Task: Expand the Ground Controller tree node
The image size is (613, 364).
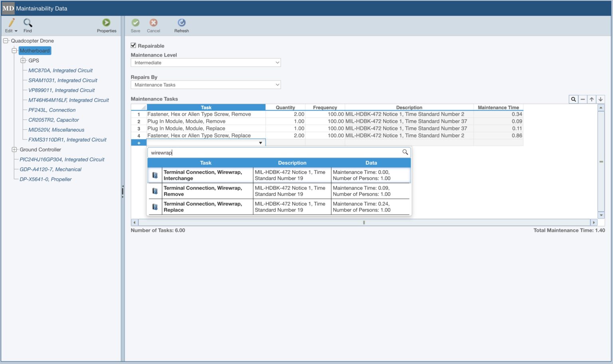Action: point(14,150)
